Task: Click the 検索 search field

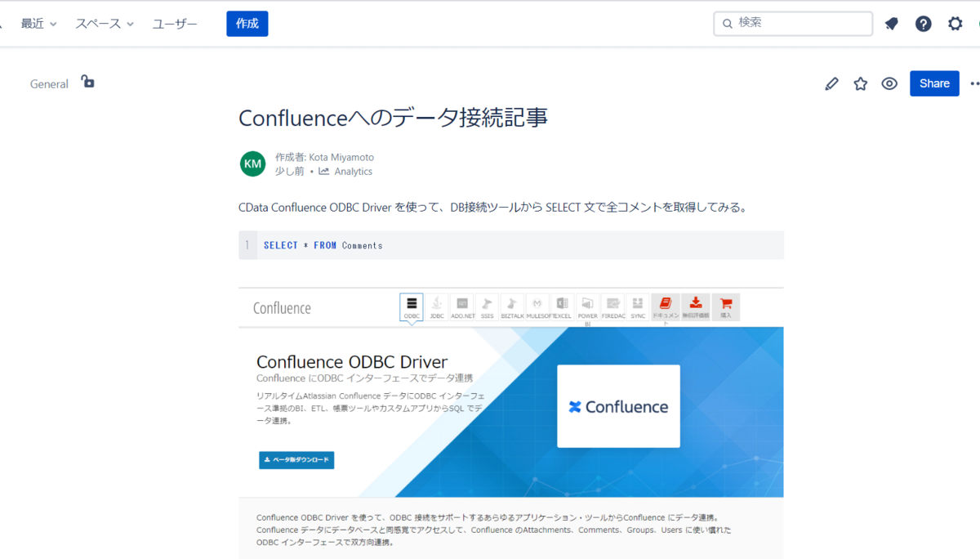Action: (793, 23)
